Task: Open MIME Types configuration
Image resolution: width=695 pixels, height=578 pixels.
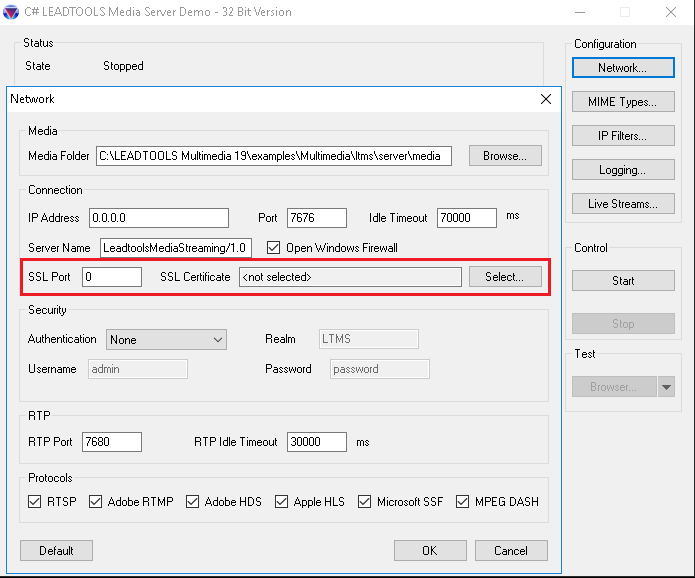Action: [623, 102]
